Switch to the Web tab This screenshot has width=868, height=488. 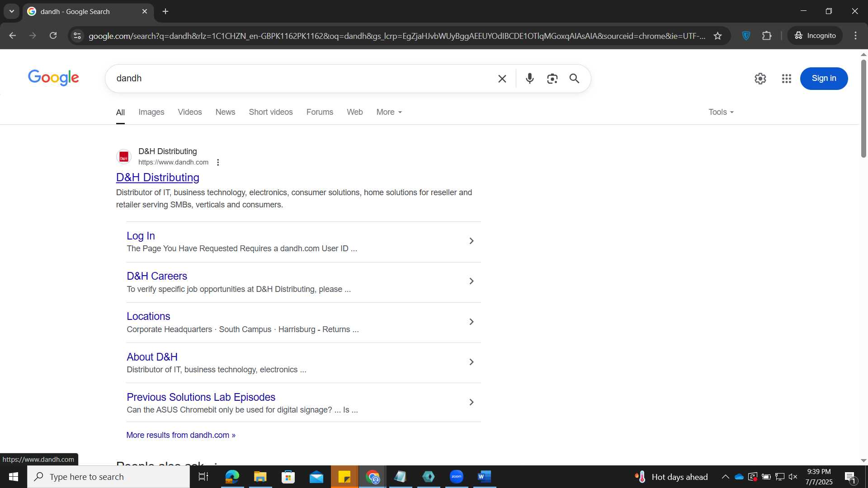click(354, 112)
